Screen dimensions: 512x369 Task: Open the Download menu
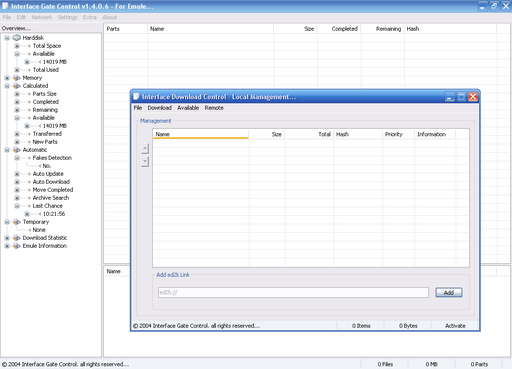coord(160,108)
